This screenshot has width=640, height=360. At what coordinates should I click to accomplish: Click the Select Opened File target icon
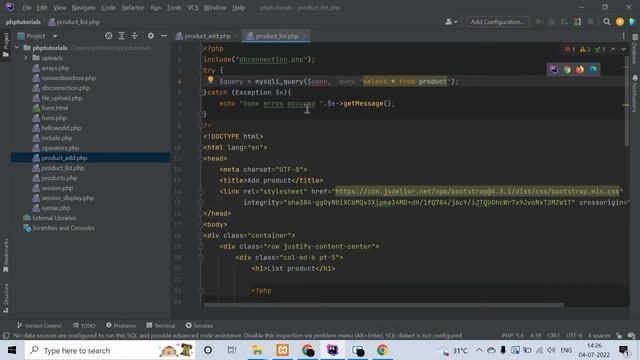tap(109, 36)
